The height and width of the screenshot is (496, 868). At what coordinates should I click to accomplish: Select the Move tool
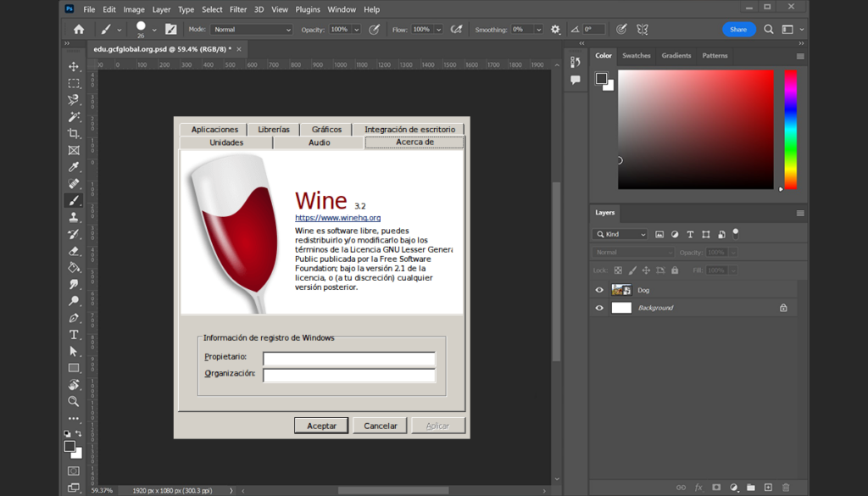tap(74, 65)
